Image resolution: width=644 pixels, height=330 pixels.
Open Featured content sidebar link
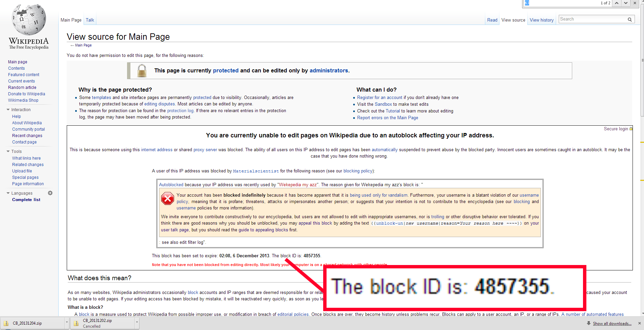click(x=24, y=75)
